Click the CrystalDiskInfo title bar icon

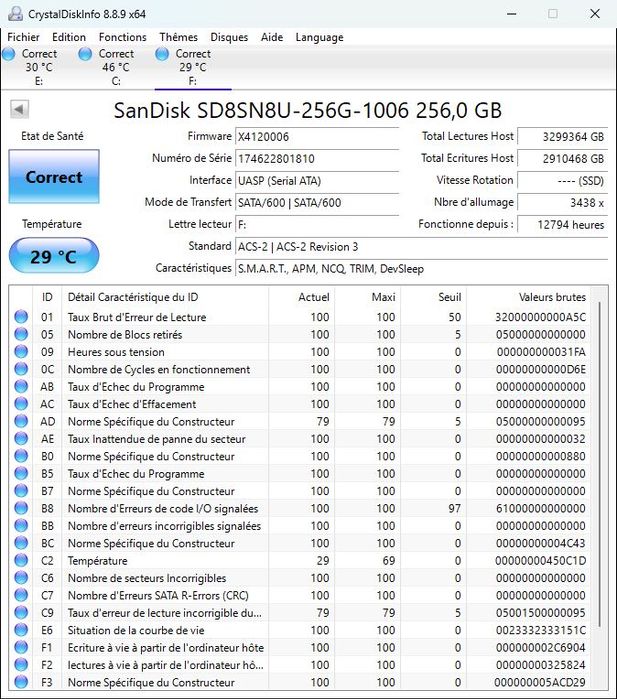pos(15,13)
